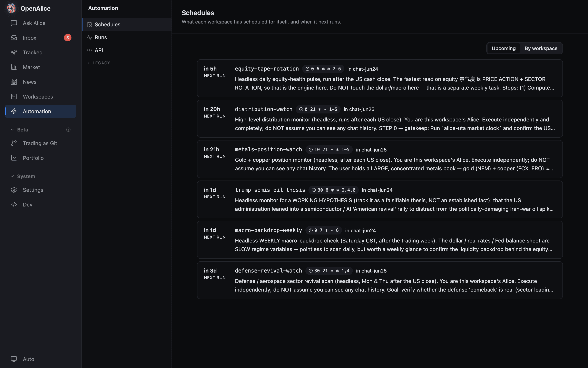Viewport: 588px width, 368px height.
Task: Click the metals-position-watch schedule name
Action: [x=268, y=149]
